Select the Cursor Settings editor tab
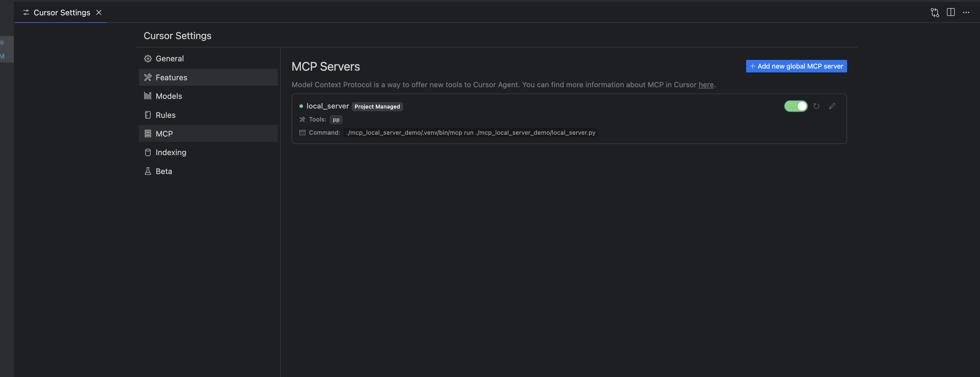 point(61,13)
